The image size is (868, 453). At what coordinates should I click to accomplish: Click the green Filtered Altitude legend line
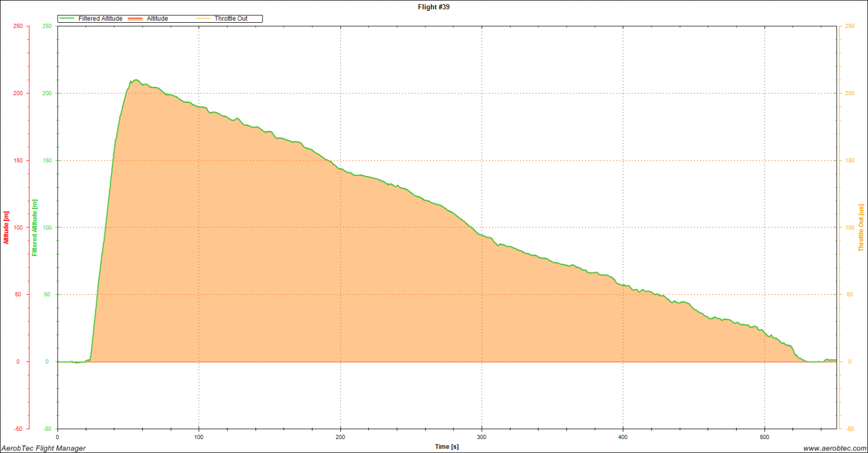[x=67, y=18]
